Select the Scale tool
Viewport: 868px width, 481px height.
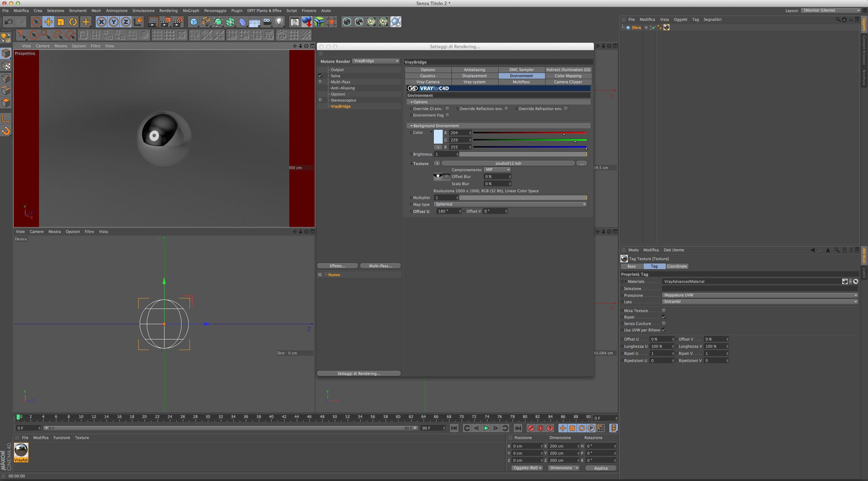tap(61, 22)
